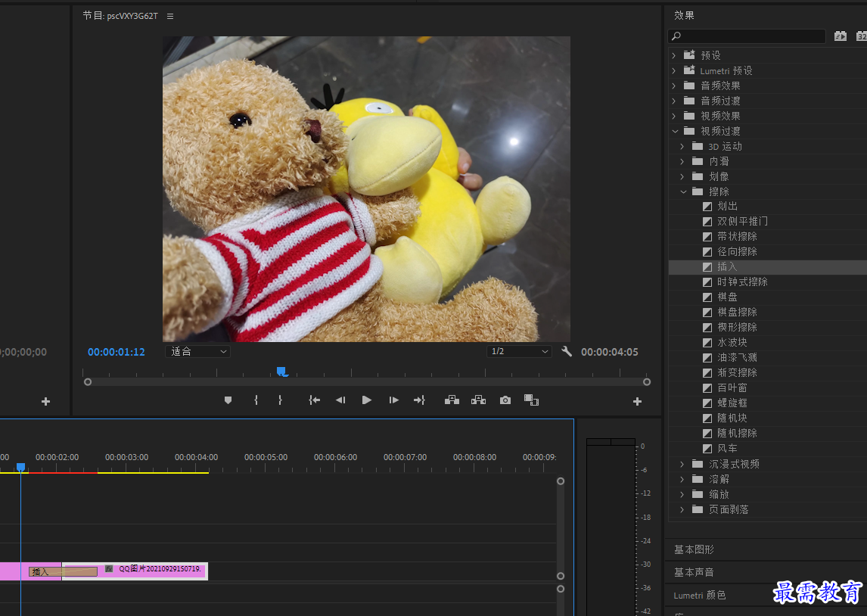
Task: Expand the 沉浸式视频 folder
Action: click(x=682, y=464)
